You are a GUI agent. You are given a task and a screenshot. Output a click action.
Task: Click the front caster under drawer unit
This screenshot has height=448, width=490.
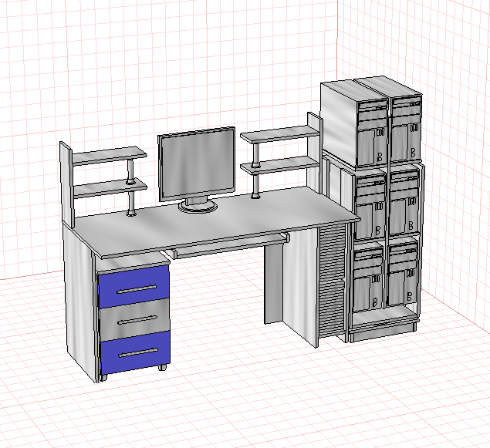click(162, 367)
